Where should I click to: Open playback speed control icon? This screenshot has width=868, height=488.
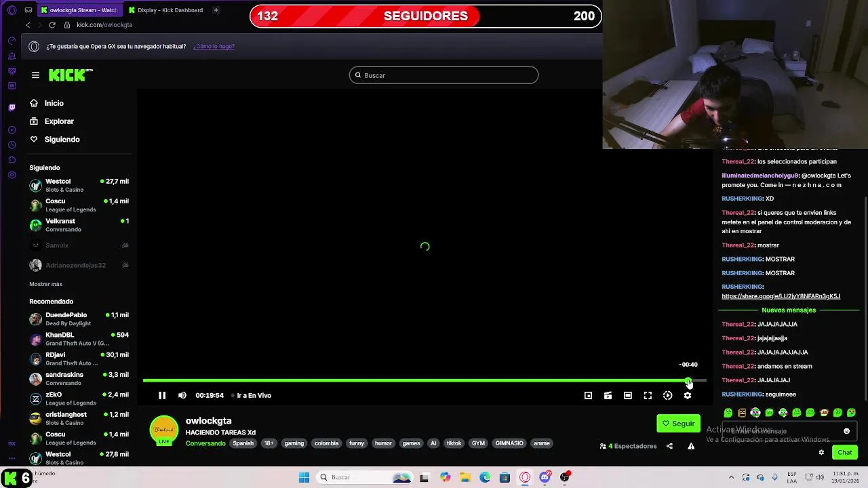pos(668,395)
